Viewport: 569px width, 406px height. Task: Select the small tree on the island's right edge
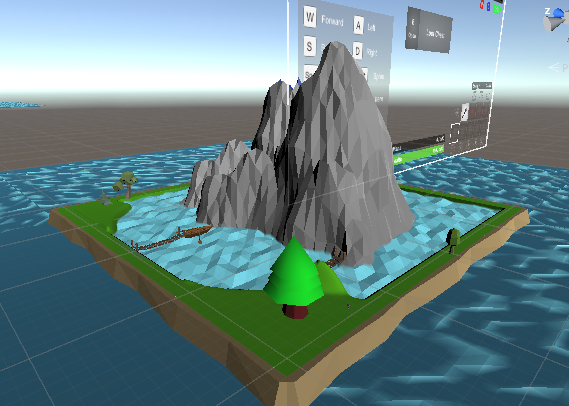pyautogui.click(x=453, y=240)
